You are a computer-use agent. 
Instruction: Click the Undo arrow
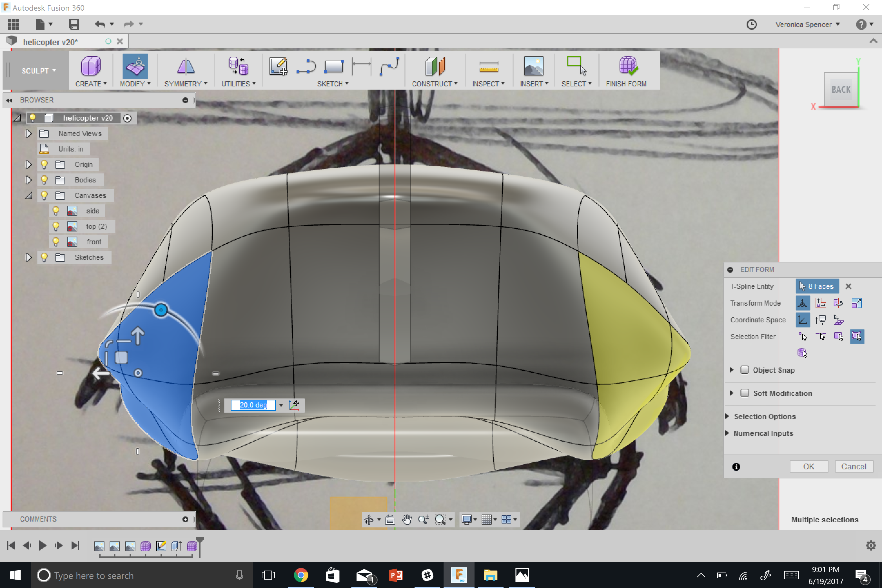point(100,24)
